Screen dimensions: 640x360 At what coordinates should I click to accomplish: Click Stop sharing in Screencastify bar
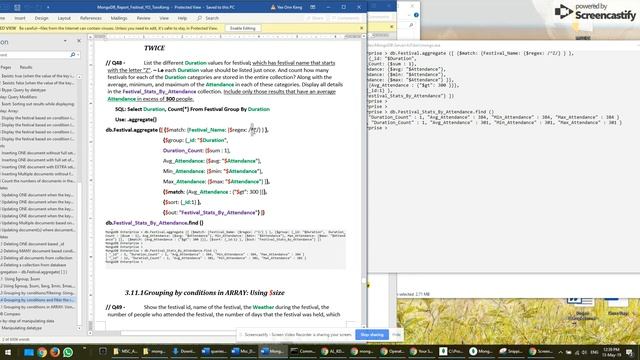(372, 335)
